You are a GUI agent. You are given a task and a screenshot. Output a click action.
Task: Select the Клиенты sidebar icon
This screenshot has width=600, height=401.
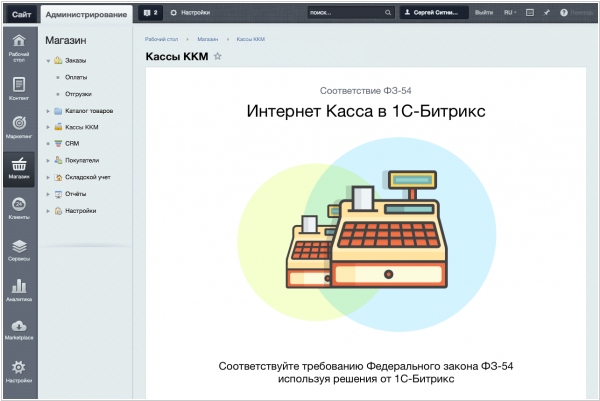[18, 208]
